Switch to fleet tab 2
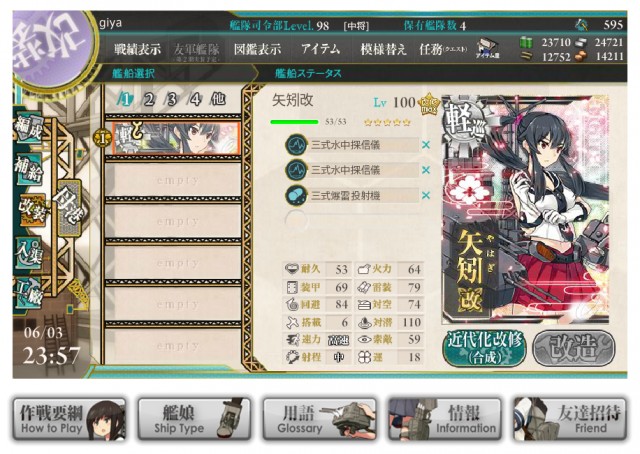This screenshot has height=454, width=640. coord(149,99)
